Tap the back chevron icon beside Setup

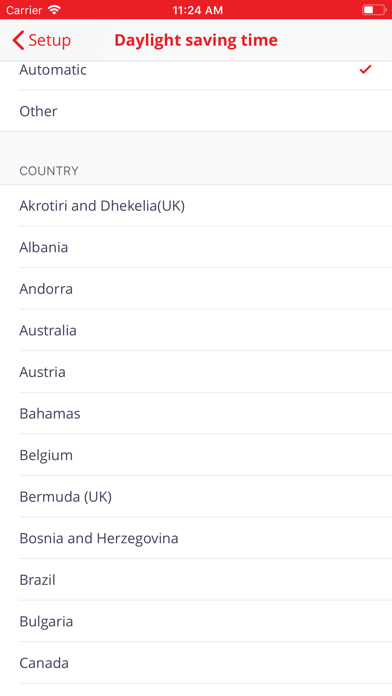point(18,40)
